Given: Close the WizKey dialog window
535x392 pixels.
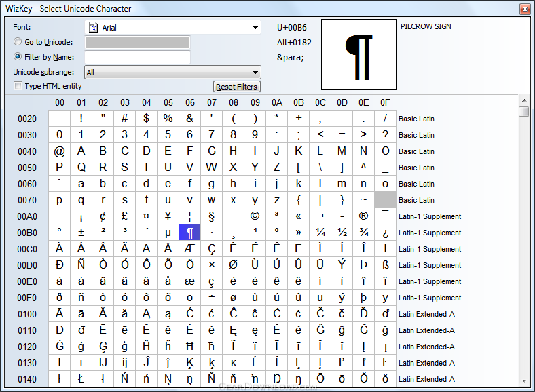Looking at the screenshot, I should (x=524, y=9).
